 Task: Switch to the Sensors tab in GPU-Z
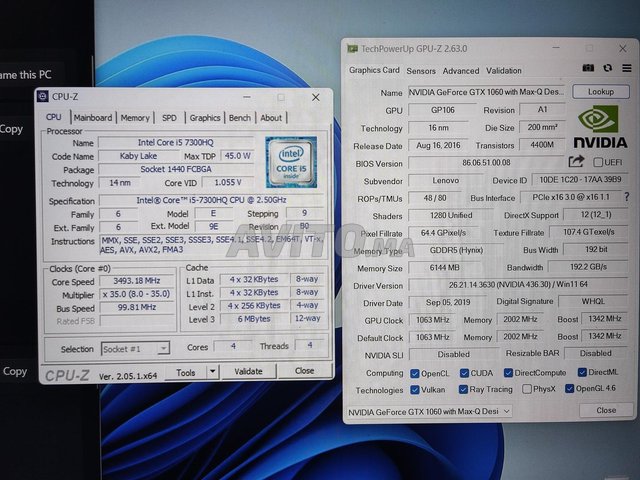tap(420, 71)
